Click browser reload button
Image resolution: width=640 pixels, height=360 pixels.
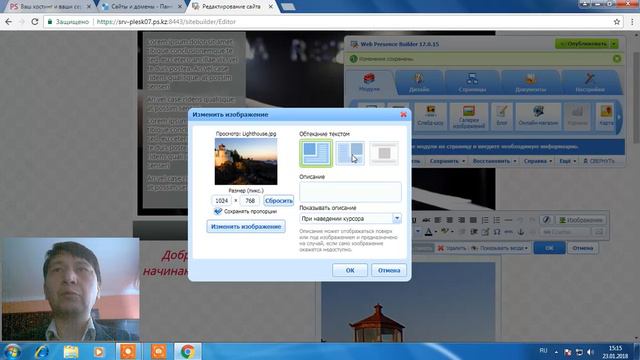click(x=35, y=22)
